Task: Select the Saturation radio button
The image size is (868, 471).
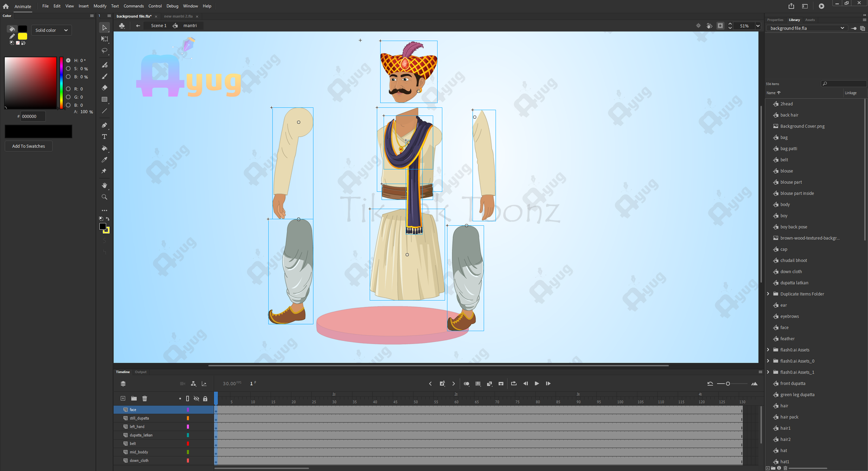Action: tap(68, 69)
